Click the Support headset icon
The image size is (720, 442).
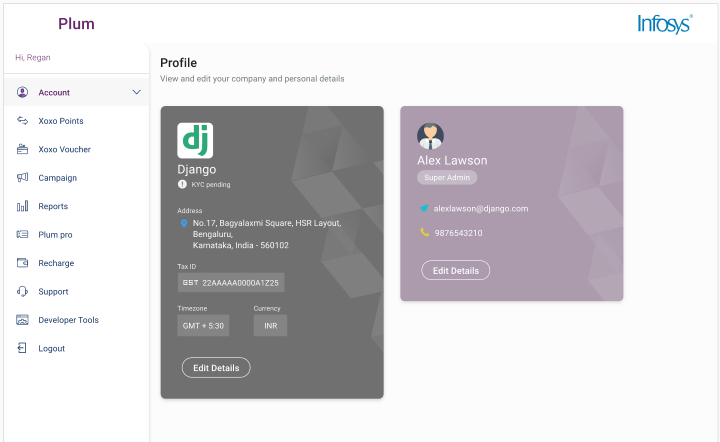(x=22, y=291)
